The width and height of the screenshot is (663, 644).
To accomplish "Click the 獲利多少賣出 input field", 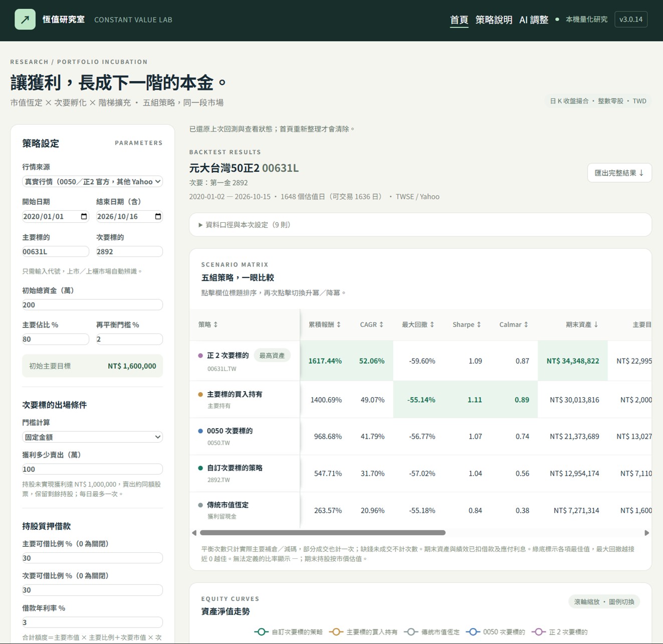I will (x=93, y=469).
